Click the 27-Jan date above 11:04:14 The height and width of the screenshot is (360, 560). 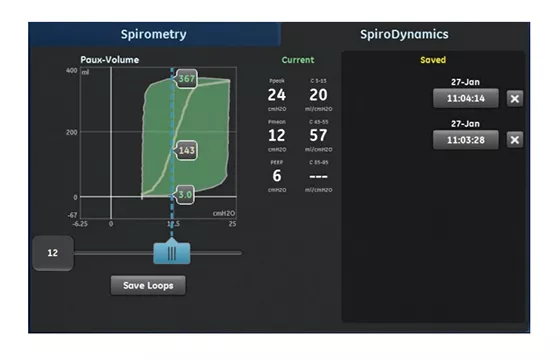click(465, 82)
